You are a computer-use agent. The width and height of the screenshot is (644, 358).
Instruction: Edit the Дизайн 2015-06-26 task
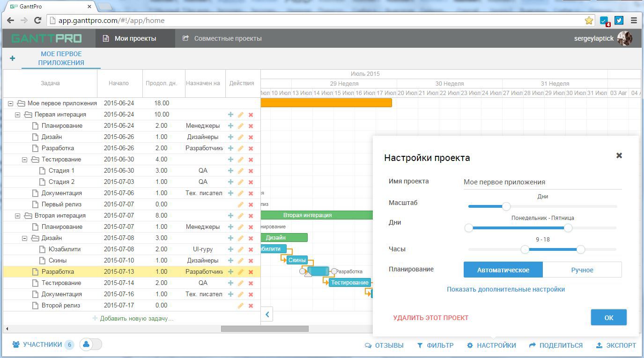coord(241,137)
